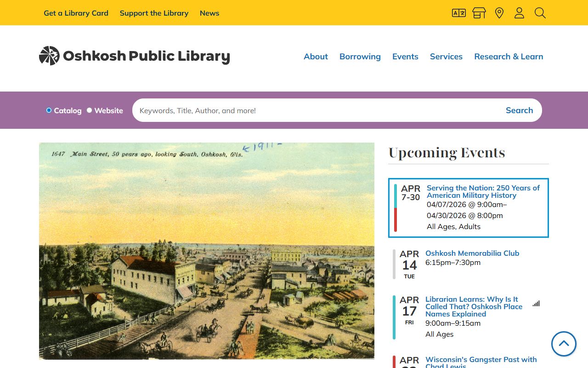Open the About menu
Screen dimensions: 588x368
tap(316, 57)
